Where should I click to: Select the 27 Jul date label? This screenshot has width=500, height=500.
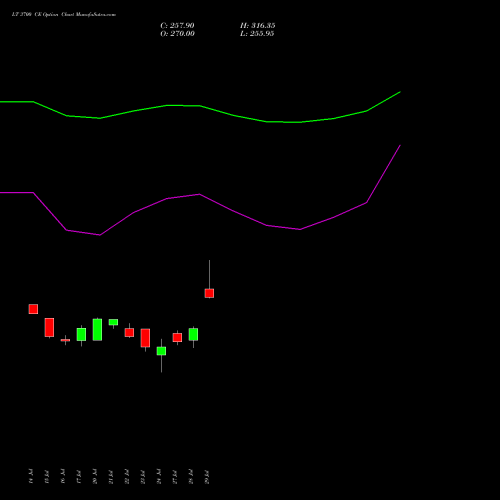pyautogui.click(x=175, y=476)
